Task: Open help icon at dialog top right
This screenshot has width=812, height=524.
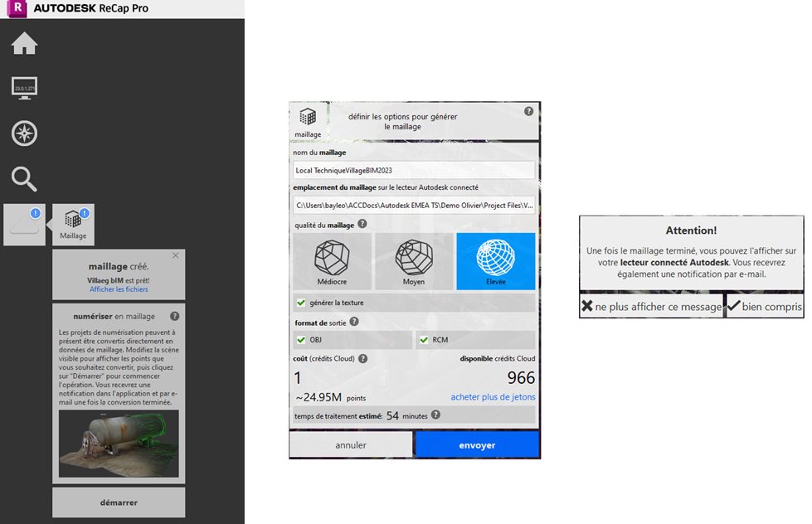Action: point(528,111)
